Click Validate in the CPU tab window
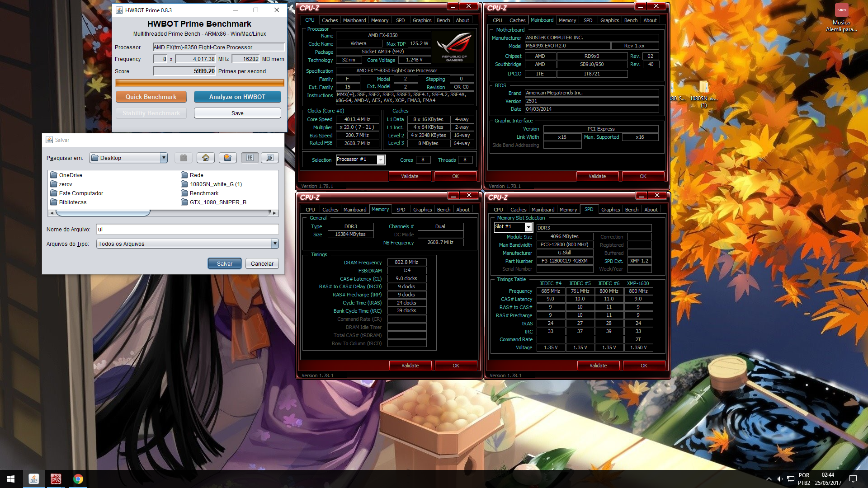The height and width of the screenshot is (488, 868). (x=410, y=176)
